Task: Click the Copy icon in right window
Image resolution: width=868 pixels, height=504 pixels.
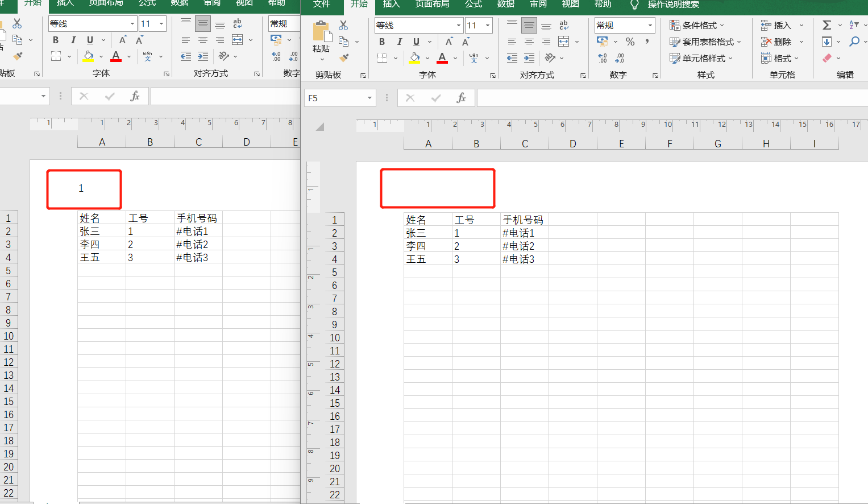Action: point(343,42)
